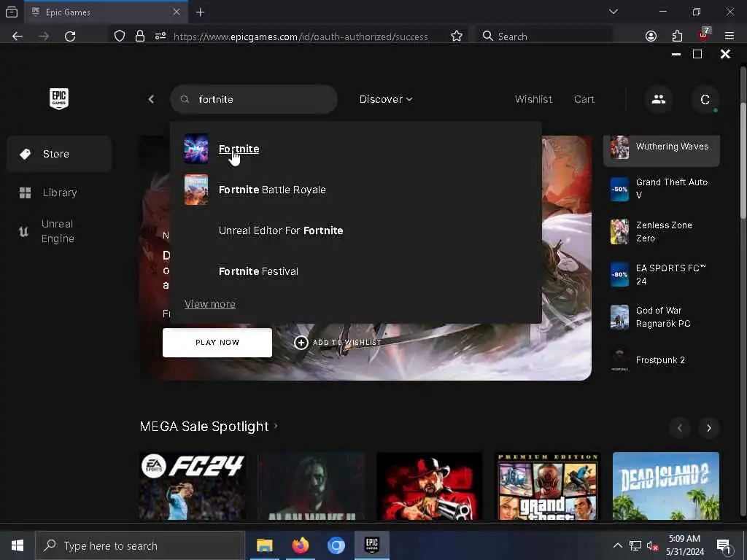Select God of War Ragnarök PC
747x560 pixels.
pyautogui.click(x=661, y=317)
